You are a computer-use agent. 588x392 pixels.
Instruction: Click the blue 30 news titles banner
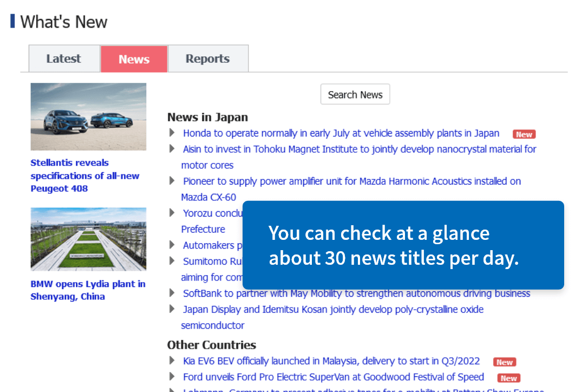pos(403,245)
